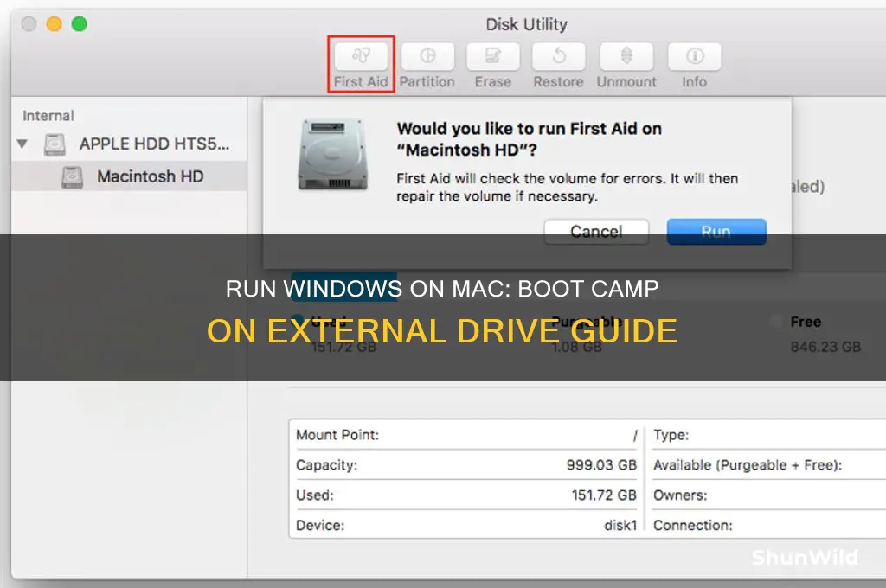Click the hard drive image in dialog
The width and height of the screenshot is (886, 588).
point(333,154)
